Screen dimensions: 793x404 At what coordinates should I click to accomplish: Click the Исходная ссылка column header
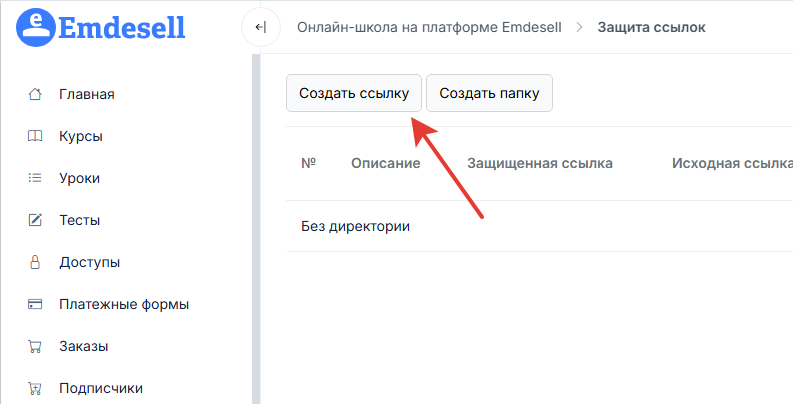[x=730, y=163]
